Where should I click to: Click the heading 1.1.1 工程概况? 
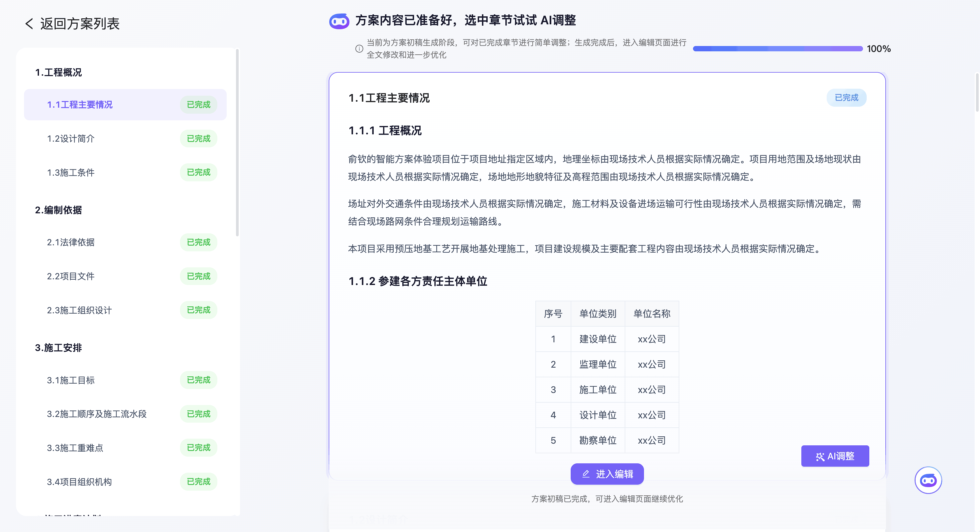tap(385, 131)
